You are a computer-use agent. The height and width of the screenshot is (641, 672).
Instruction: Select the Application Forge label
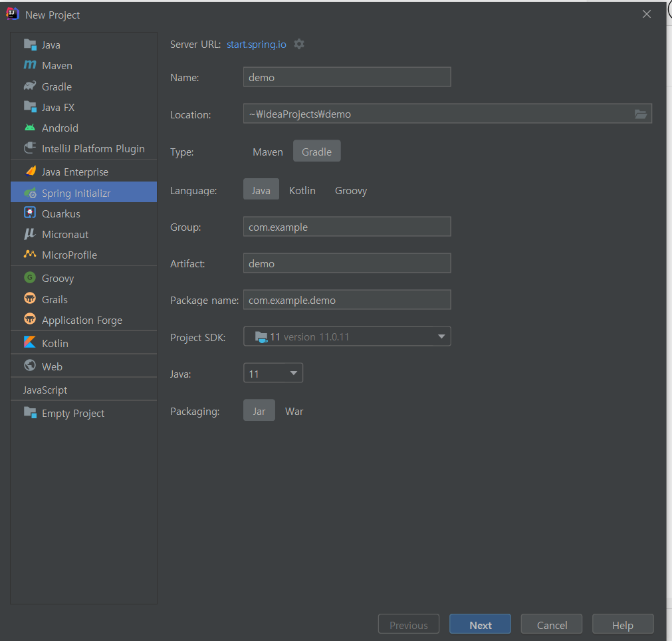tap(82, 320)
